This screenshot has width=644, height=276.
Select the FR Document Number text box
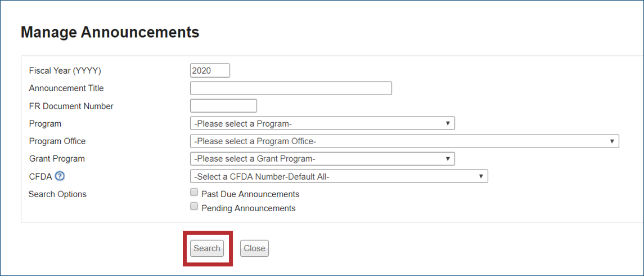click(223, 106)
